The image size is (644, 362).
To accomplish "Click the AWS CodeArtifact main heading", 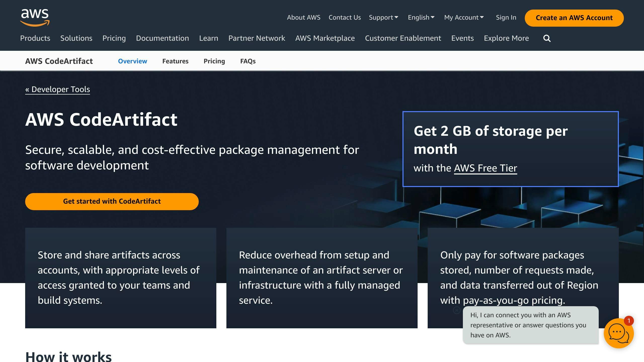I will point(101,119).
